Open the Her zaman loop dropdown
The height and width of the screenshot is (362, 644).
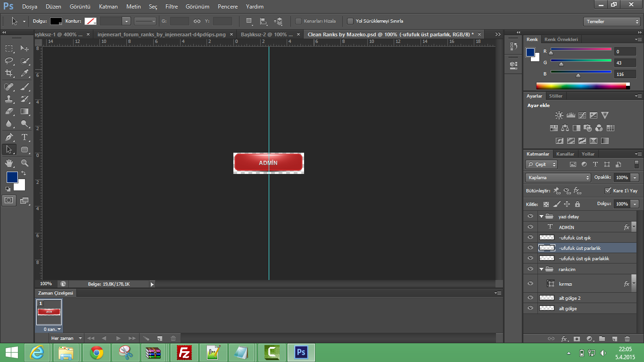pyautogui.click(x=66, y=338)
